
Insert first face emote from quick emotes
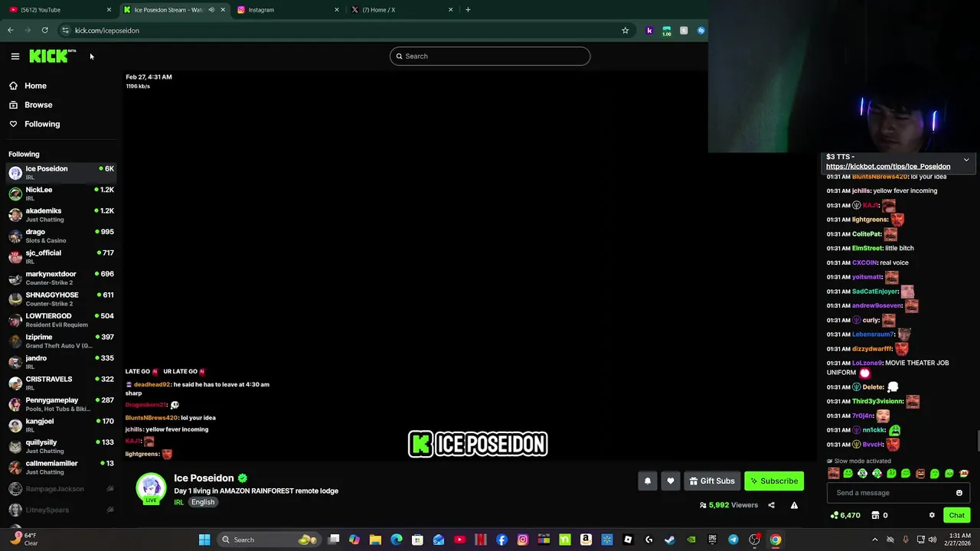coord(833,474)
